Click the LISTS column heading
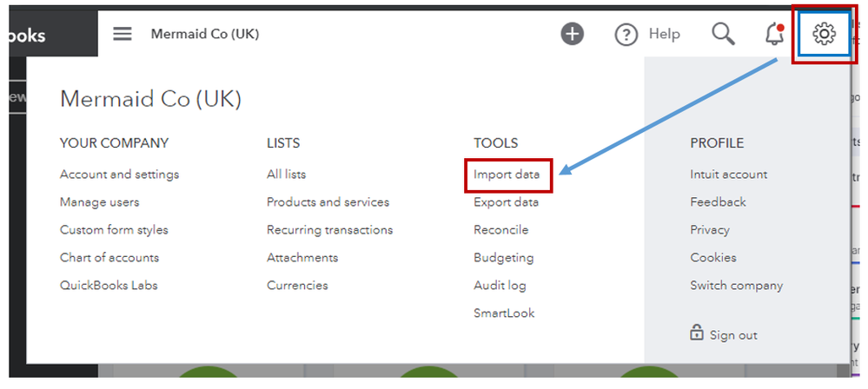The image size is (868, 389). 283,142
